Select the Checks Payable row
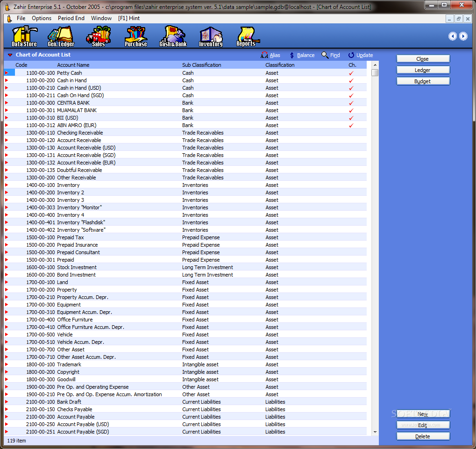The width and height of the screenshot is (476, 449). pyautogui.click(x=185, y=409)
